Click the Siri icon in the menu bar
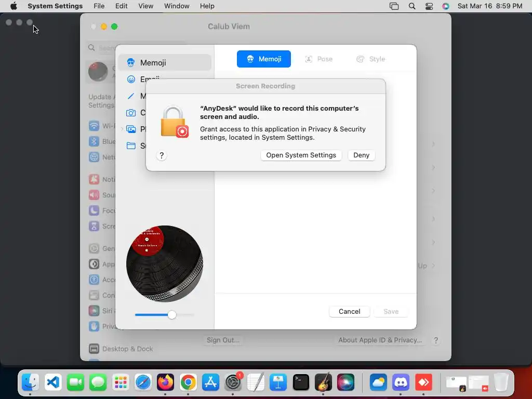 [445, 6]
